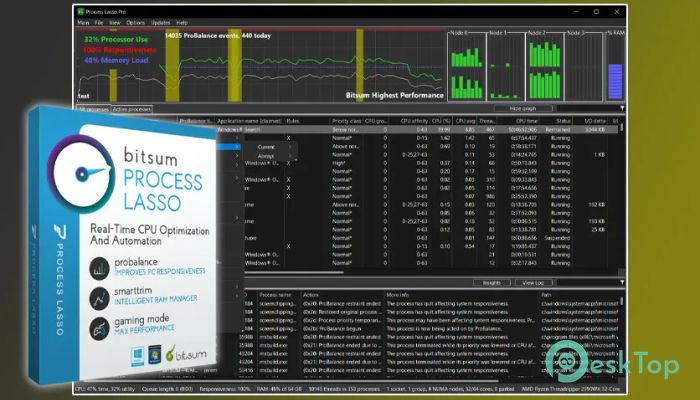The height and width of the screenshot is (400, 700).
Task: Click the Restrained status cell
Action: 558,129
